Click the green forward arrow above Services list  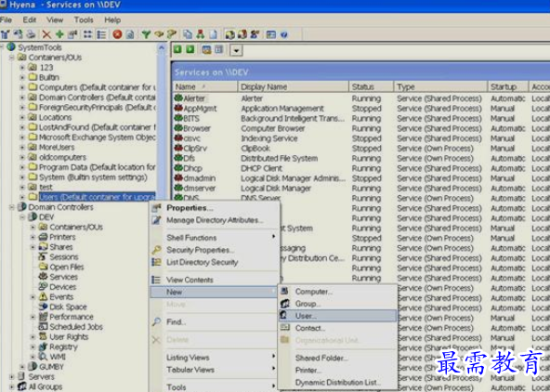tap(190, 49)
